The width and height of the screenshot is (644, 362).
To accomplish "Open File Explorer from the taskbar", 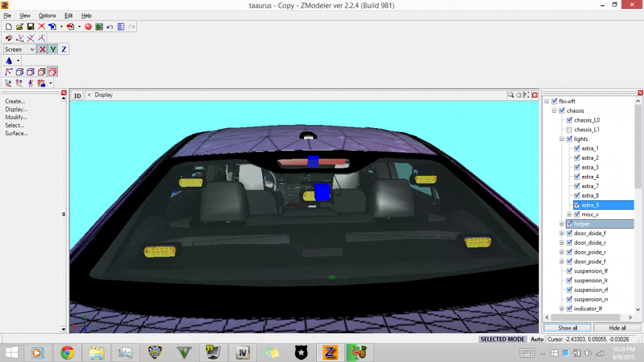I will pos(97,352).
